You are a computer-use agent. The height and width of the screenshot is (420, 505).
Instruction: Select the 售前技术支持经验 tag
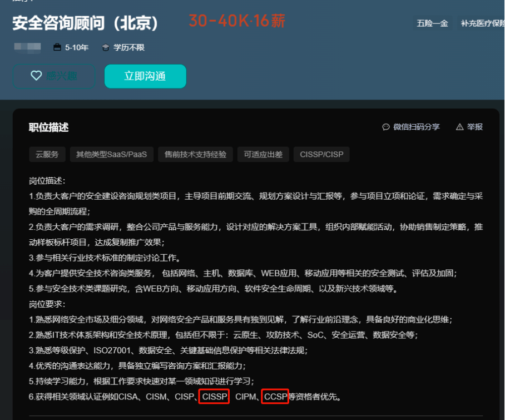tap(195, 154)
